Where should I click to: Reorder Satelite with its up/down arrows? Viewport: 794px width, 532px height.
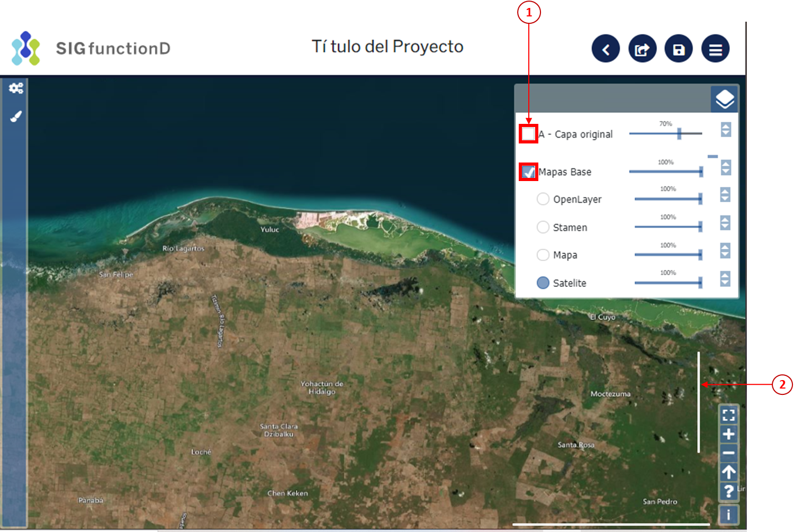click(725, 278)
